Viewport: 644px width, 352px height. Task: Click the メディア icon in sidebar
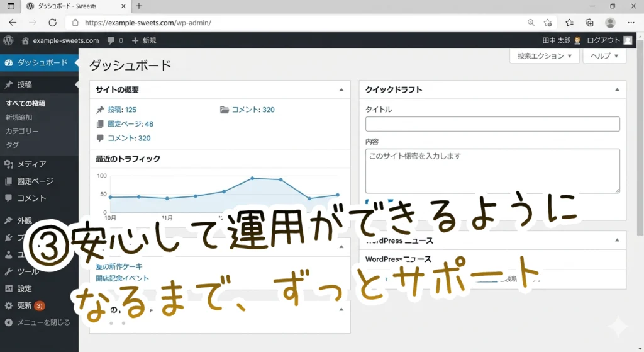[x=9, y=164]
